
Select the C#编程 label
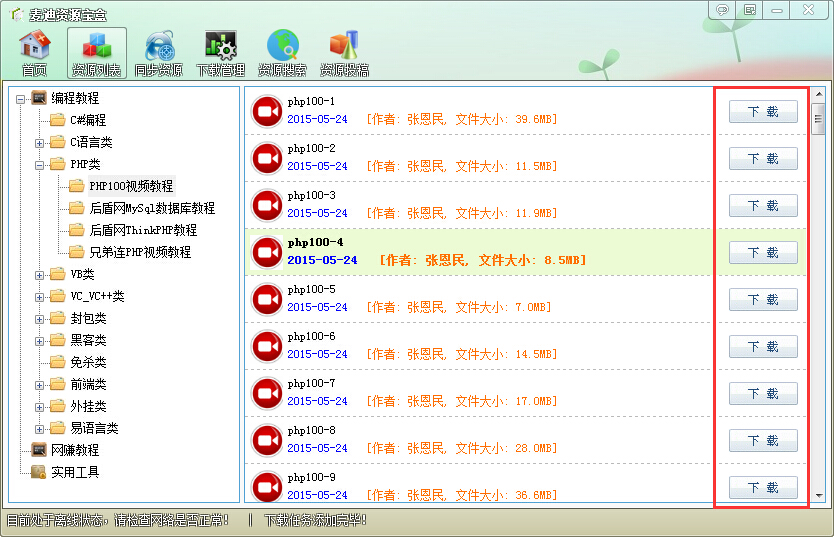click(88, 120)
